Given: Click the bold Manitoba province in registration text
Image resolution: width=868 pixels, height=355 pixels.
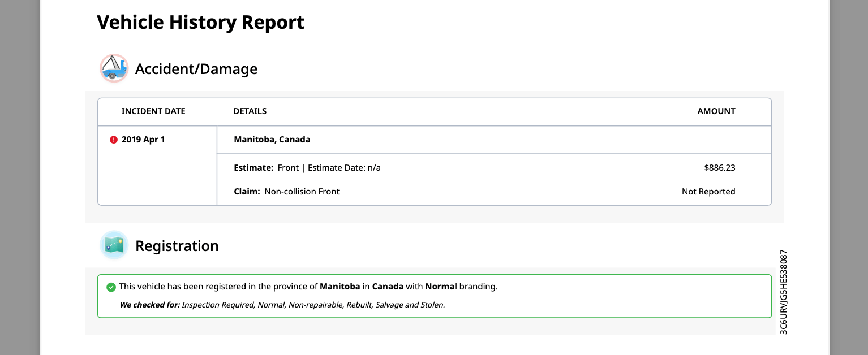Looking at the screenshot, I should pyautogui.click(x=340, y=287).
